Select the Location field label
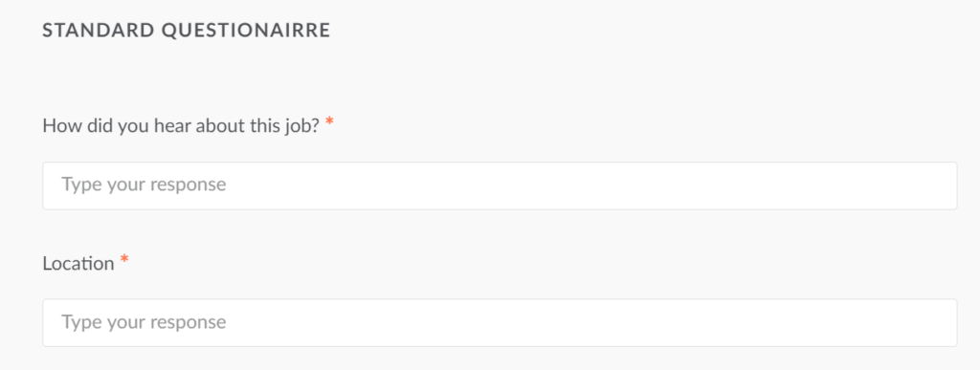 pyautogui.click(x=78, y=263)
